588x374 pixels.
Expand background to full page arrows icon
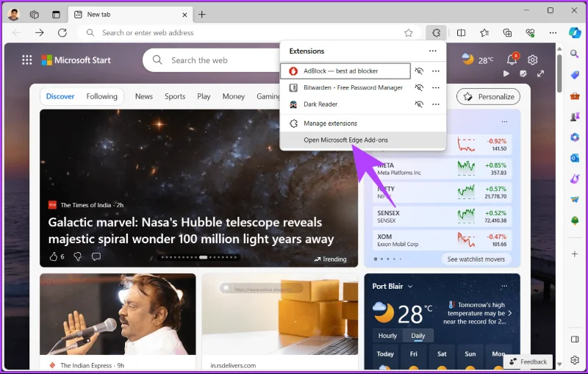coord(540,73)
